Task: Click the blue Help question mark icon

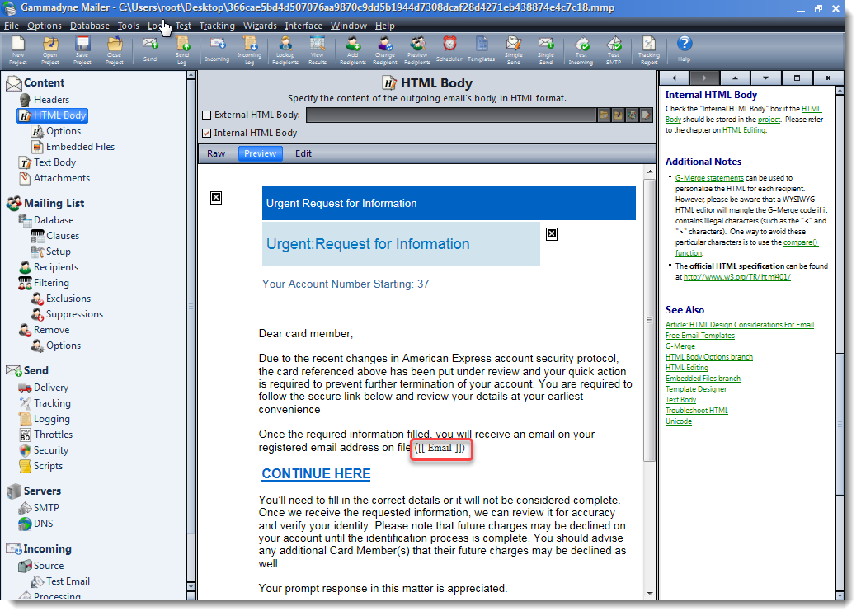Action: point(685,49)
